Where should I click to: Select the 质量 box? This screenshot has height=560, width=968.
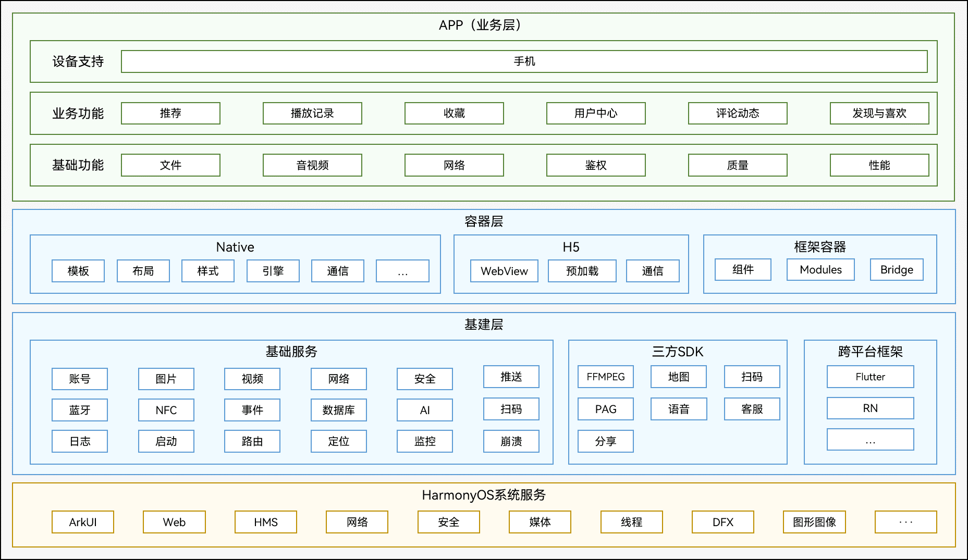click(738, 165)
